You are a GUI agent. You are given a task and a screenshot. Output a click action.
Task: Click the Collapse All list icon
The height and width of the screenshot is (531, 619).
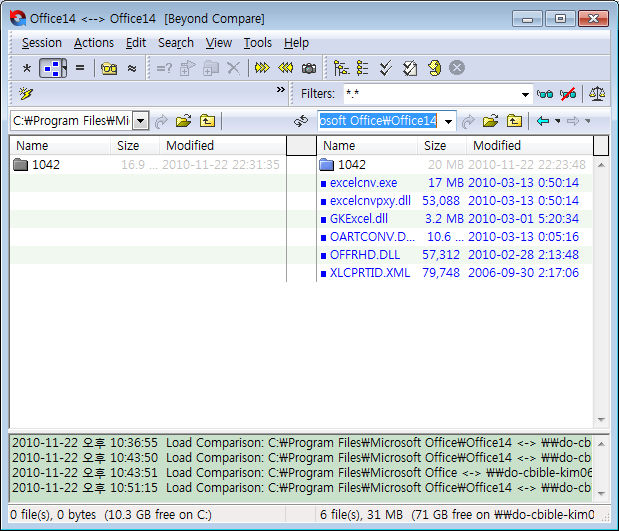coord(362,68)
